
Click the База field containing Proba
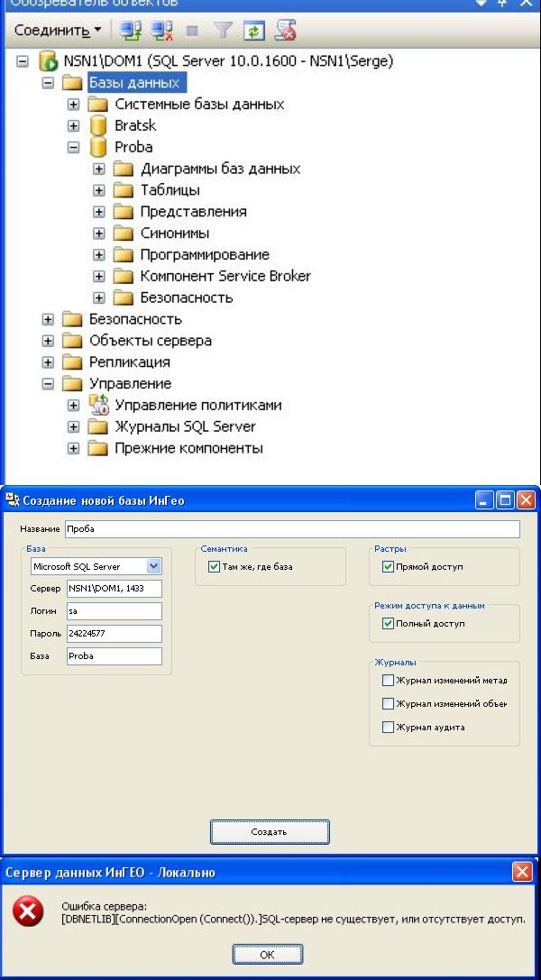click(115, 656)
